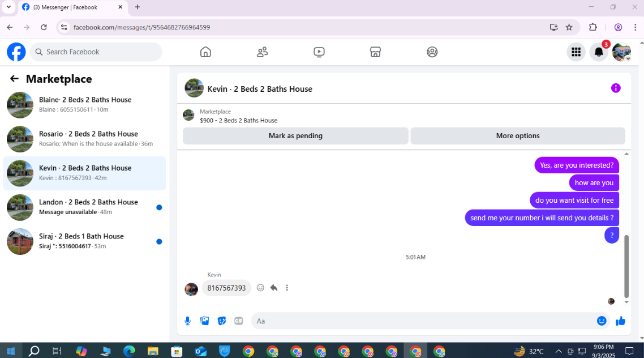Click Kevin's avatar beside 8167567393

pyautogui.click(x=191, y=289)
